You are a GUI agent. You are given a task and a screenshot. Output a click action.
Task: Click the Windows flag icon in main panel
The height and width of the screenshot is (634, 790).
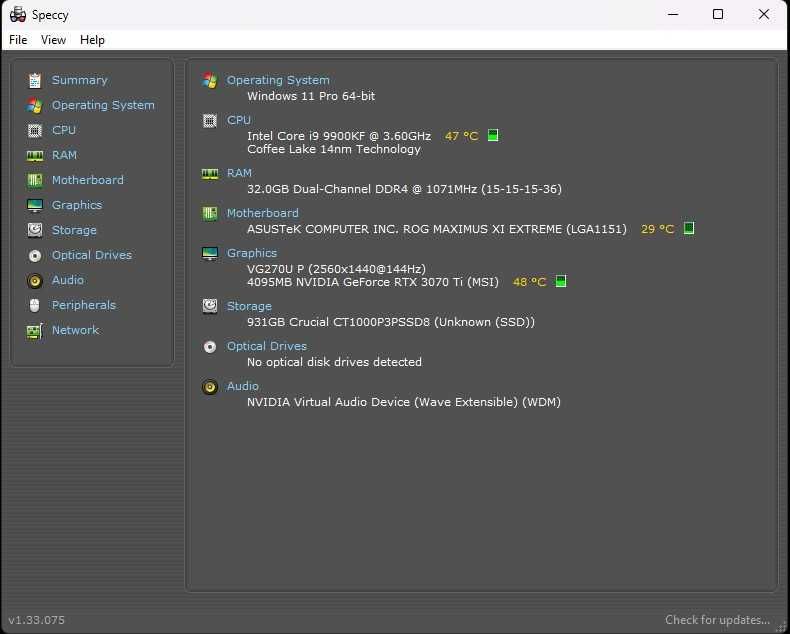(x=210, y=80)
